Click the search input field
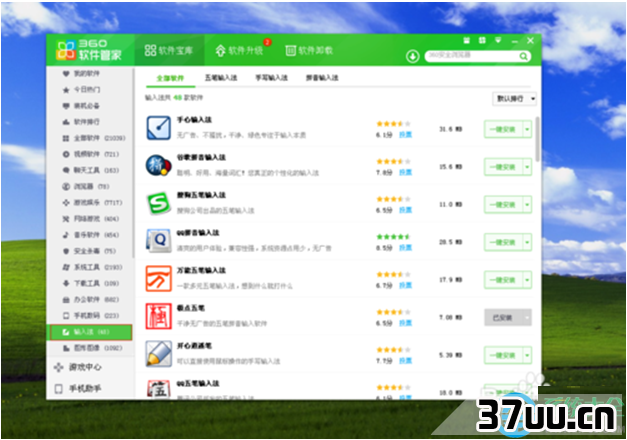The width and height of the screenshot is (627, 440). click(x=473, y=56)
